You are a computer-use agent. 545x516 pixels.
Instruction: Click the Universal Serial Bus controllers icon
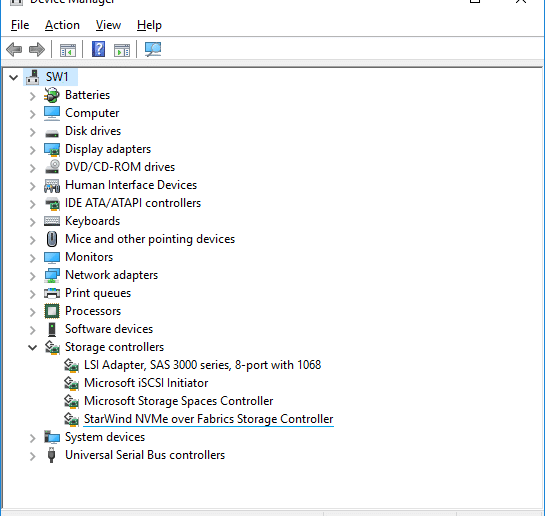coord(51,455)
